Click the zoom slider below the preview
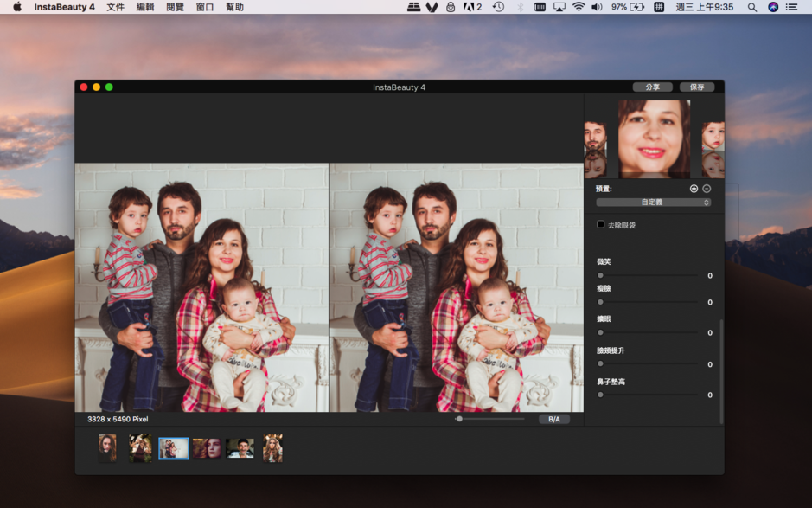The height and width of the screenshot is (508, 812). 458,418
